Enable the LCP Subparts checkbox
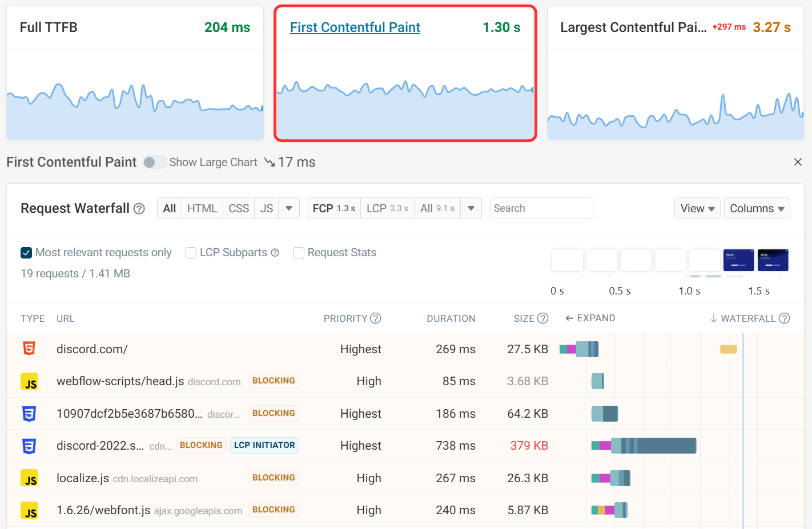 [x=191, y=253]
